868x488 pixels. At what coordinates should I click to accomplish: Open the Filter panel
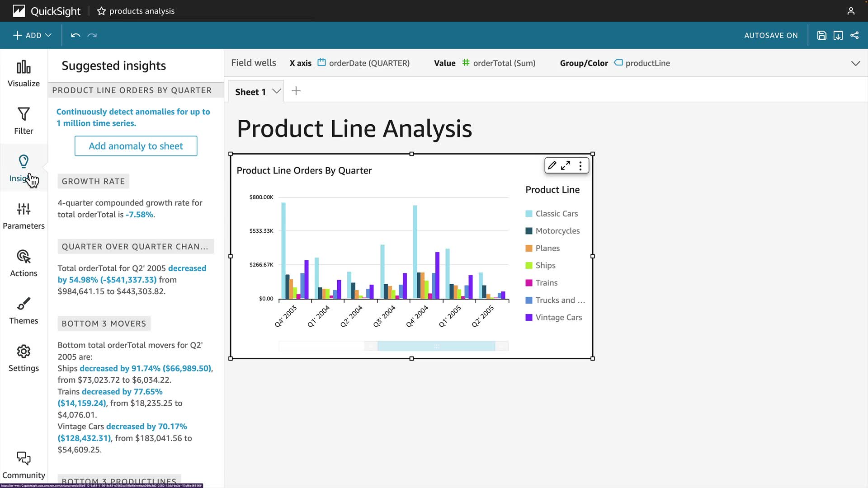pyautogui.click(x=24, y=121)
